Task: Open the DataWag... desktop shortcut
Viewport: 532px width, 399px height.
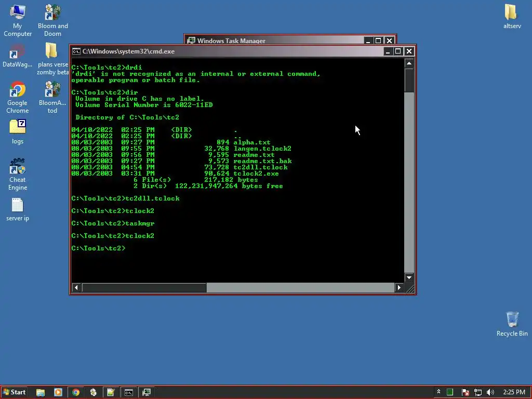Action: point(18,56)
